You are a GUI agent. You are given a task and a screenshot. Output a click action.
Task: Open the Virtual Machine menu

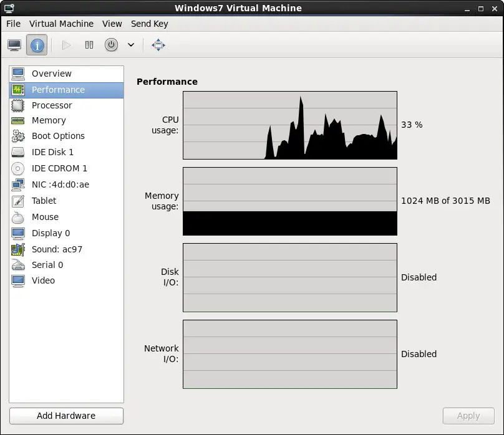[x=61, y=24]
